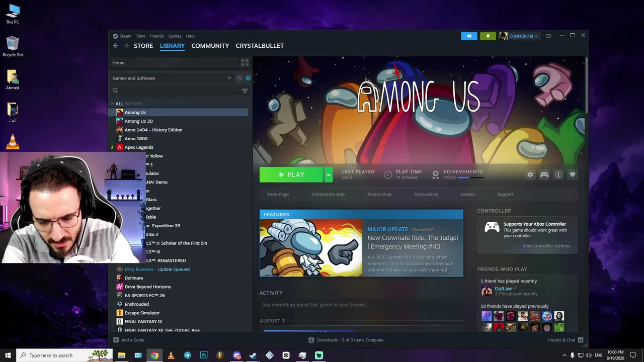Open the Steam announcements megaphone button
644x362 pixels.
(469, 36)
